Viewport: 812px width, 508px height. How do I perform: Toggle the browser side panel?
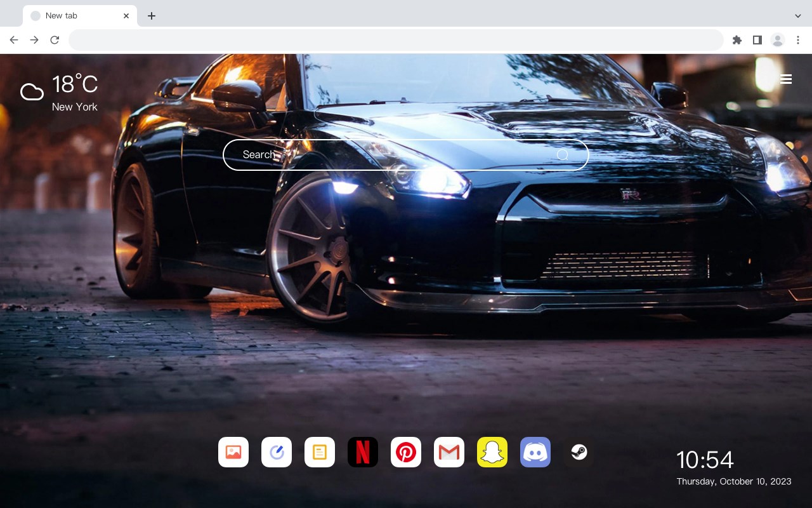pos(757,40)
